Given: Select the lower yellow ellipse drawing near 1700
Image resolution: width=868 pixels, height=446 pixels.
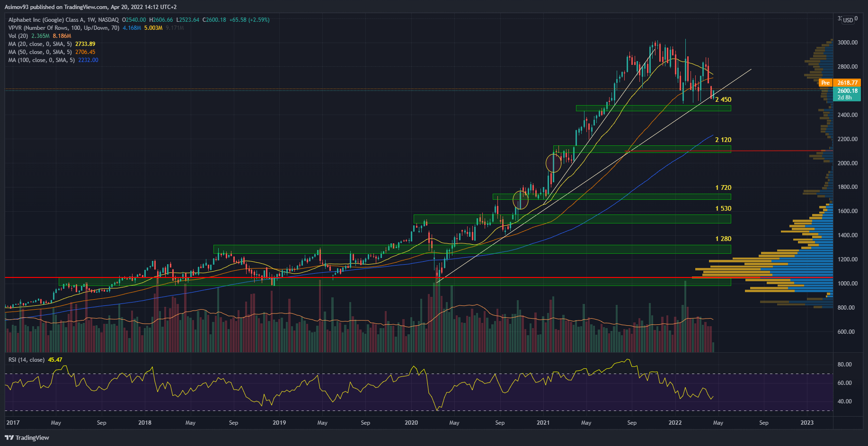Looking at the screenshot, I should [521, 200].
